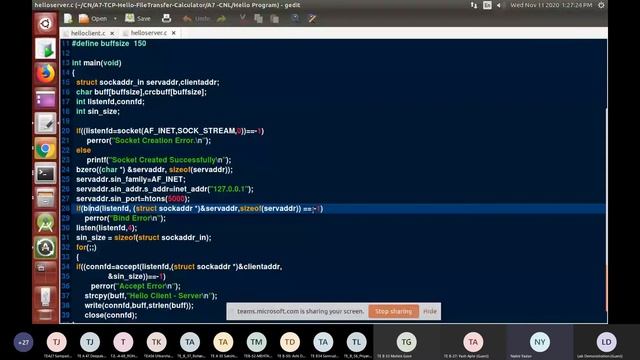Copy selection using the copy icon
Screen dimensions: 640x360
pyautogui.click(x=258, y=19)
